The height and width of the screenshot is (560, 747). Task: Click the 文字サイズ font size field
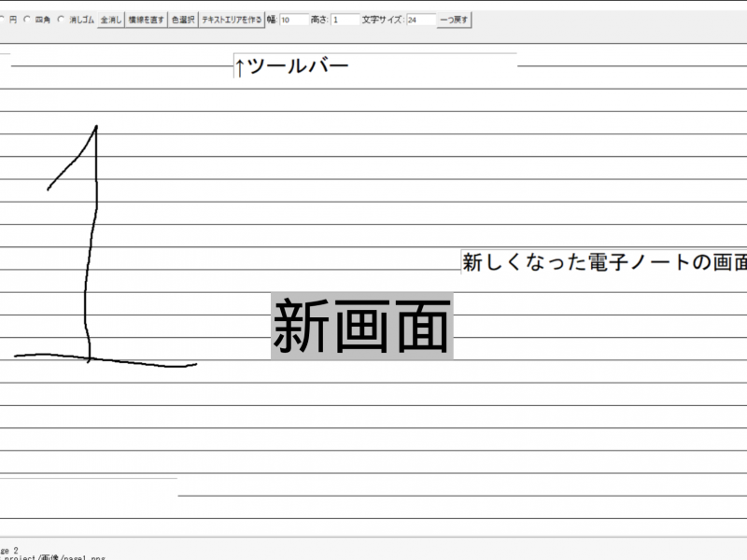420,19
